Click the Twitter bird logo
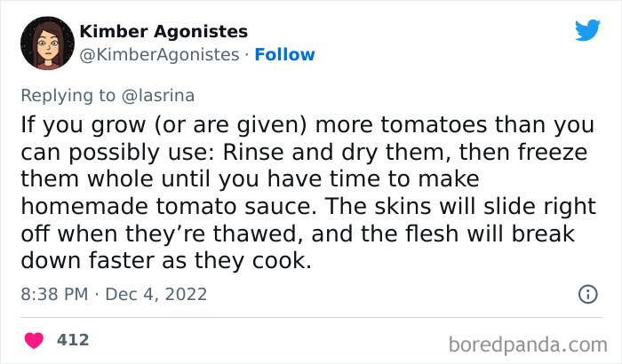622x364 pixels. [x=587, y=30]
